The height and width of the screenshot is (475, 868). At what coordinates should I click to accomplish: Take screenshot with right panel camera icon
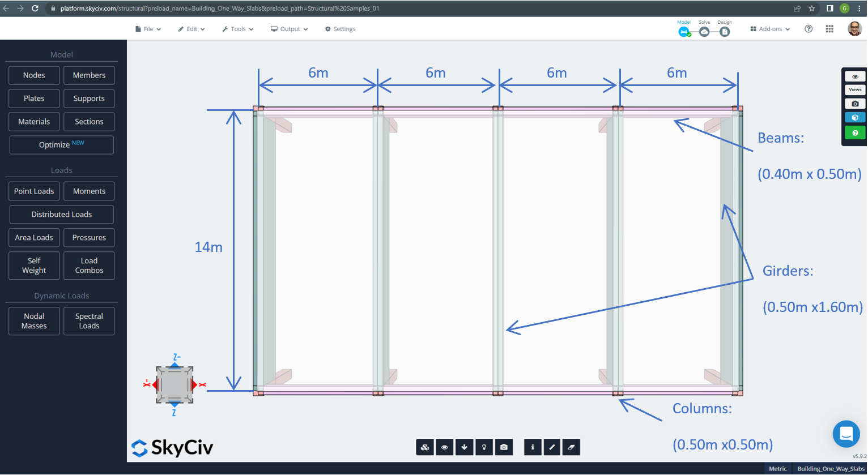[855, 104]
